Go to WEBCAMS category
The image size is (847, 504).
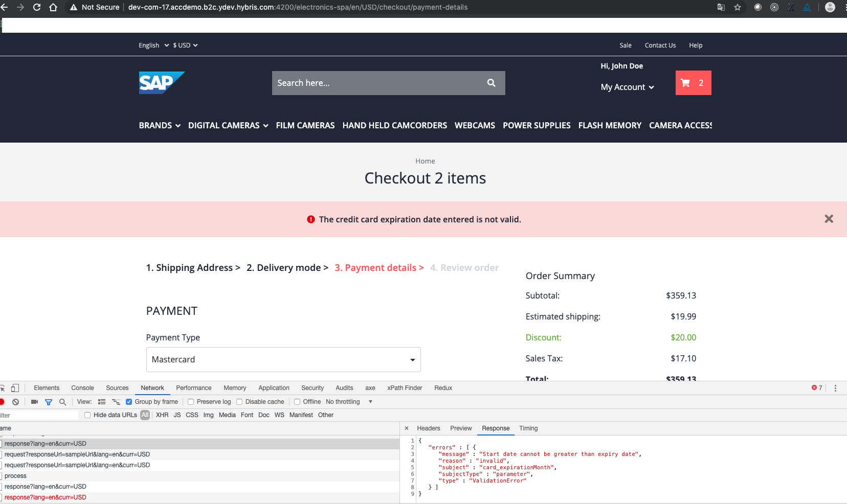pos(475,125)
